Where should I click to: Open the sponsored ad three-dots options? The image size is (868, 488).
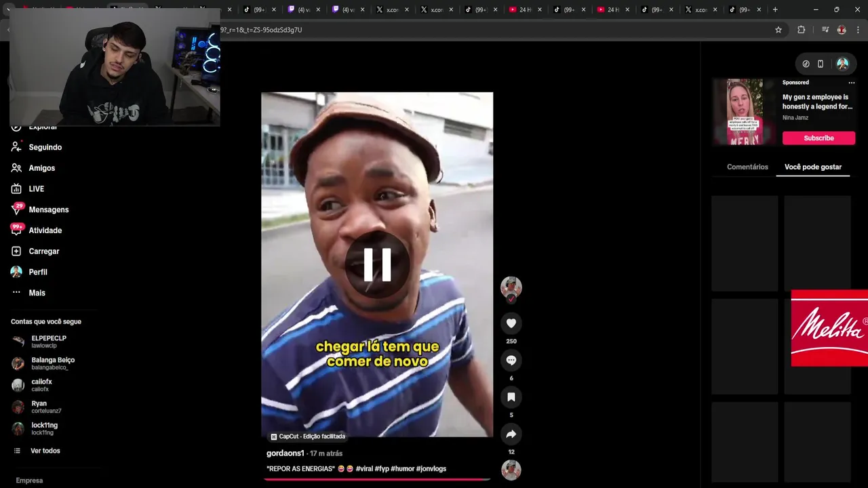(852, 83)
